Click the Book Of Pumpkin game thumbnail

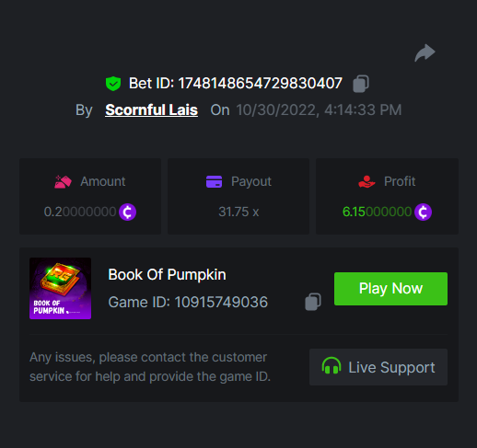[60, 288]
